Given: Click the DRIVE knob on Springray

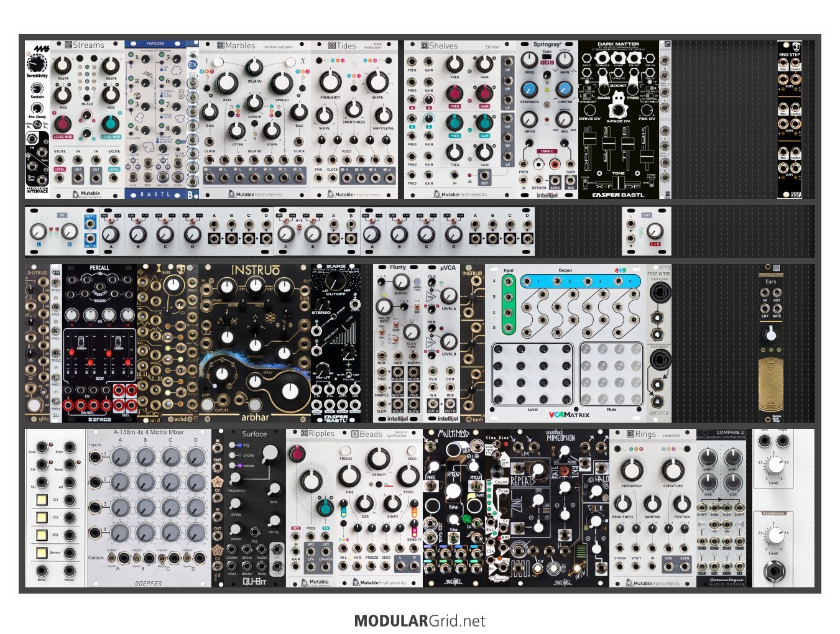Looking at the screenshot, I should click(529, 119).
